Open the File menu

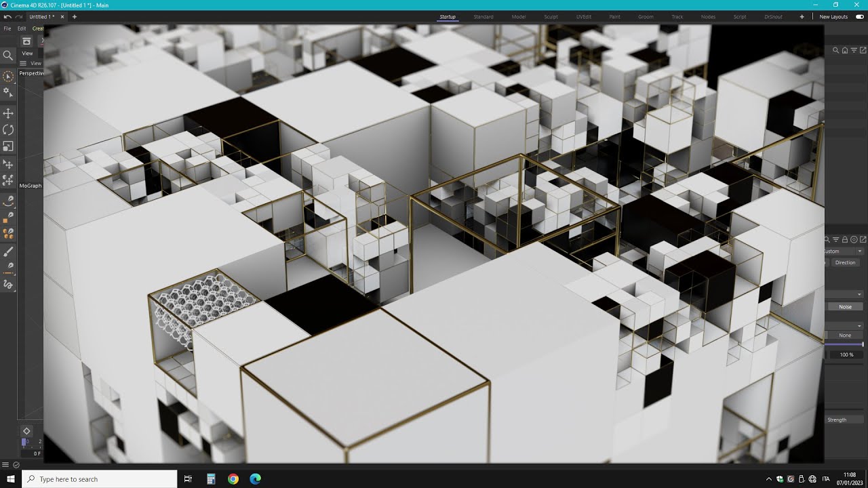pos(7,28)
